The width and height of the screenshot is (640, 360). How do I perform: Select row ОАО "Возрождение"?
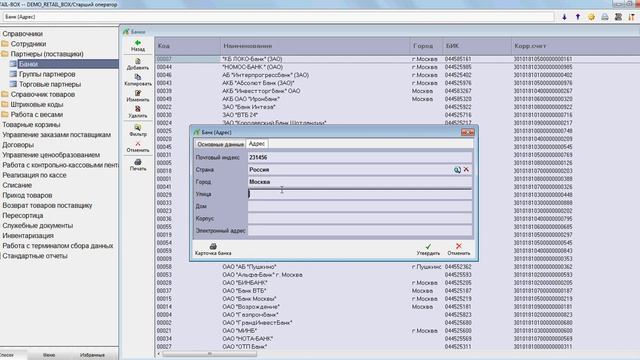[x=397, y=307]
